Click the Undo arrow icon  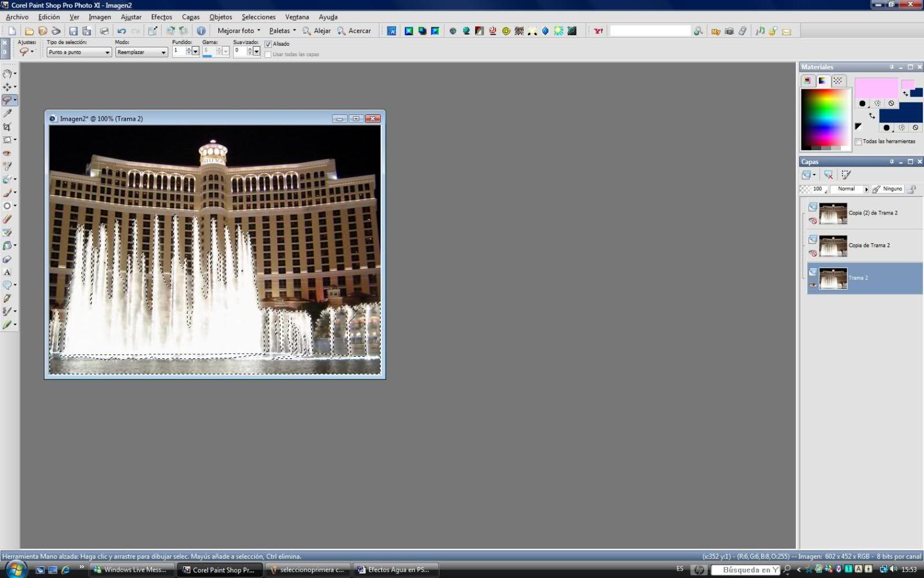[121, 31]
